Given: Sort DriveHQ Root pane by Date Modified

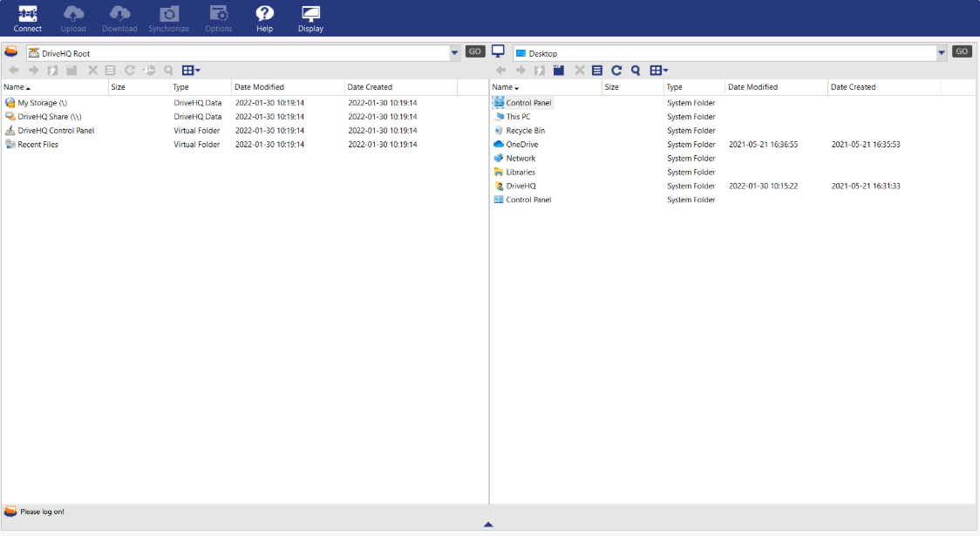Looking at the screenshot, I should pyautogui.click(x=288, y=87).
